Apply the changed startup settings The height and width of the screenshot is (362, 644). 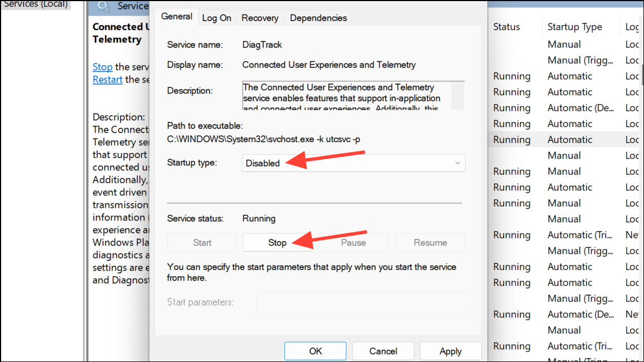(451, 351)
